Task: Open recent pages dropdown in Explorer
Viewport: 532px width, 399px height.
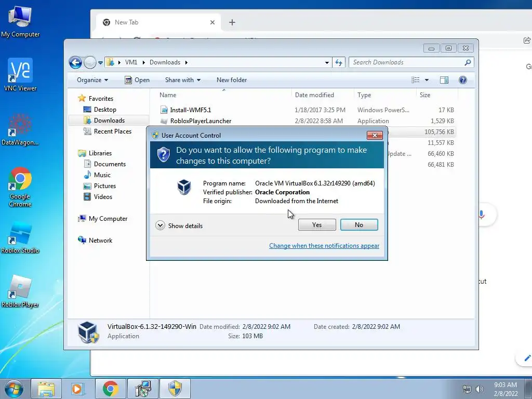Action: pos(100,63)
